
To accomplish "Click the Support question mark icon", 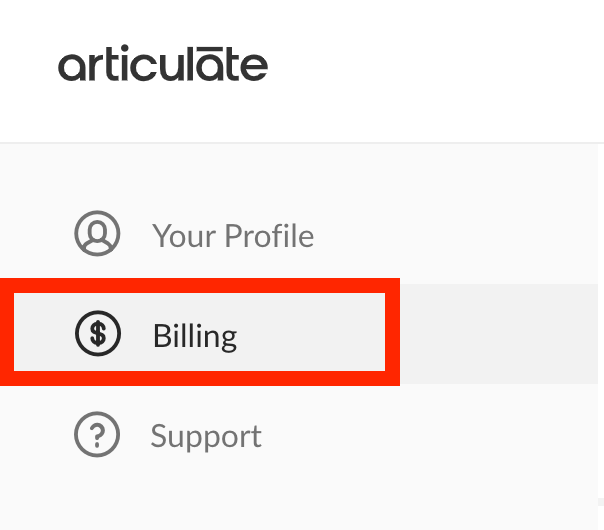I will 97,435.
